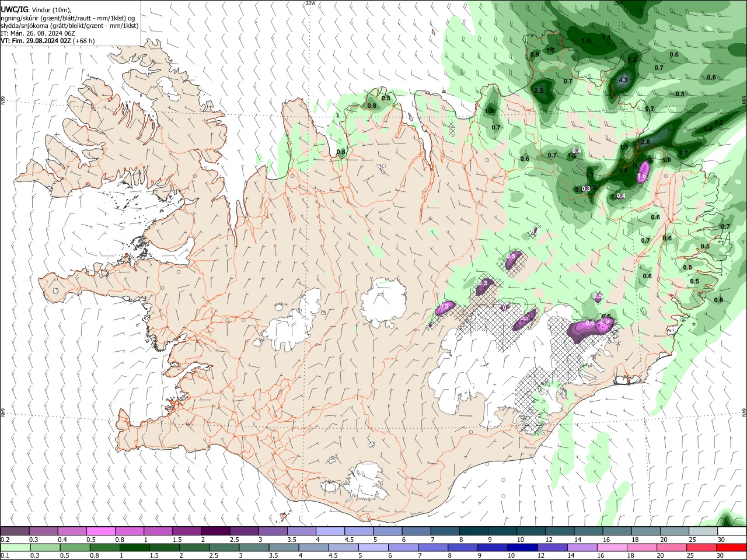Click the darkest purple 2 swatch, upper legend row
The width and height of the screenshot is (747, 560).
tap(215, 531)
